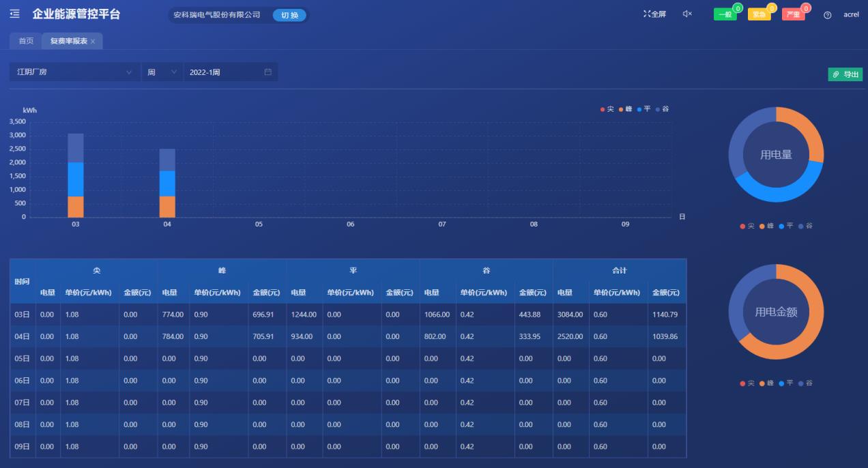868x468 pixels.
Task: Unmute alarm sound speaker icon
Action: (685, 14)
